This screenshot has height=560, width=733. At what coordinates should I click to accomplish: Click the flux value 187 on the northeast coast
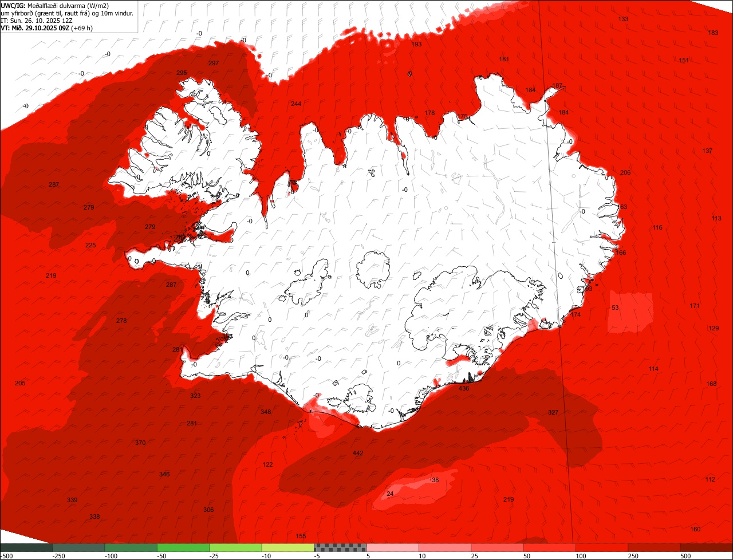[557, 86]
